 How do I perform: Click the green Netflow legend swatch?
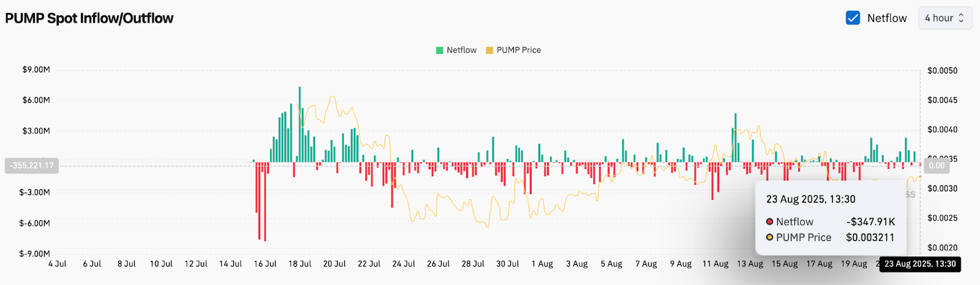click(439, 50)
